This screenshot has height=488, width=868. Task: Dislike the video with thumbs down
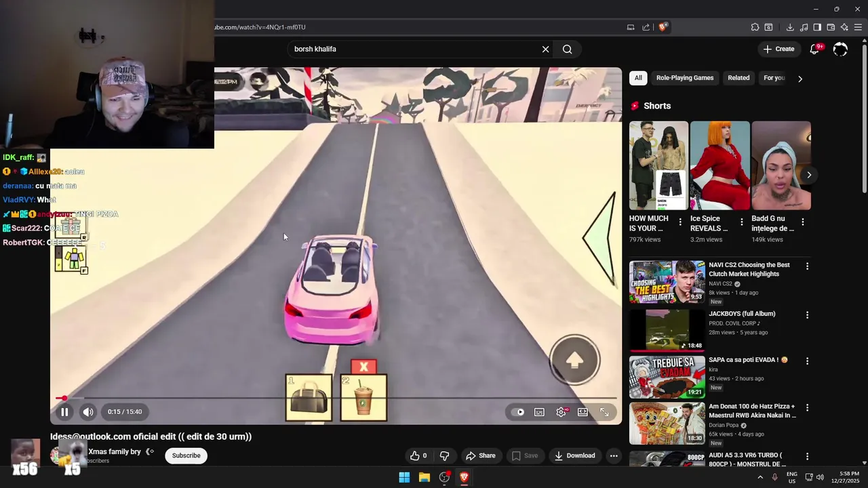(x=445, y=455)
